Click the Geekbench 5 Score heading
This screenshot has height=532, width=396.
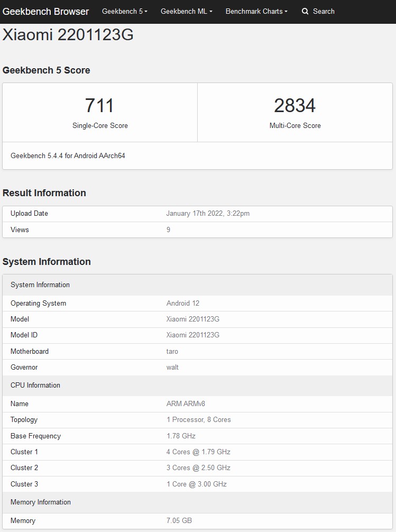point(46,70)
